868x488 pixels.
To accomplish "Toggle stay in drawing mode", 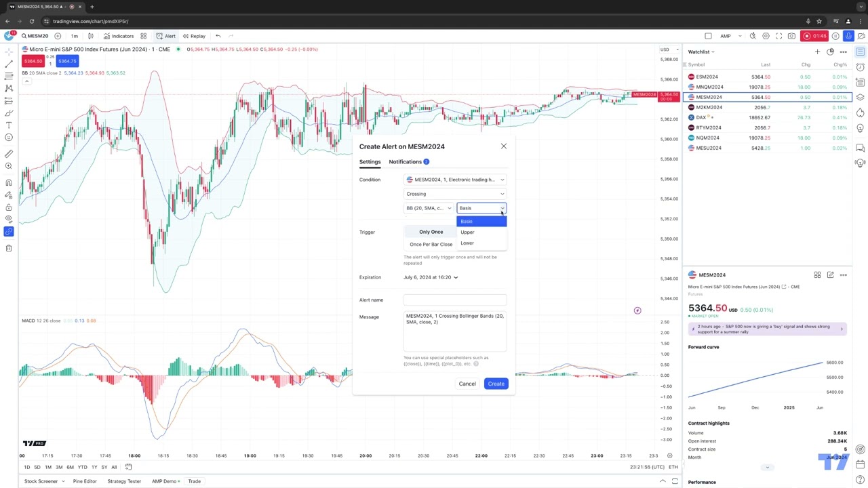I will (9, 195).
